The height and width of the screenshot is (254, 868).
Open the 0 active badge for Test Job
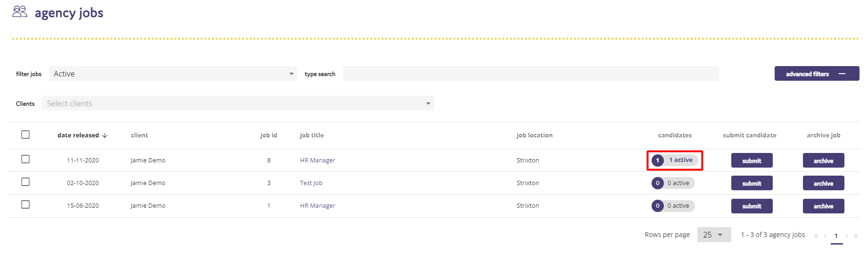coord(673,183)
